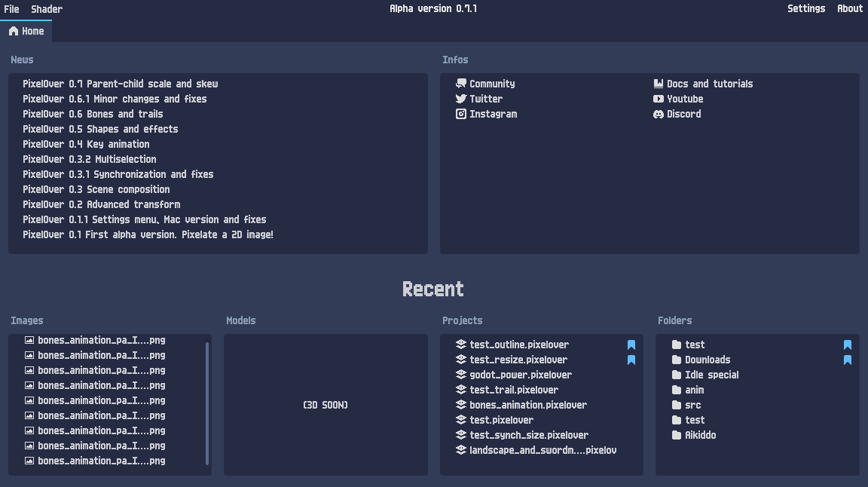Click the Idle special folder icon
The height and width of the screenshot is (487, 868).
click(x=677, y=375)
